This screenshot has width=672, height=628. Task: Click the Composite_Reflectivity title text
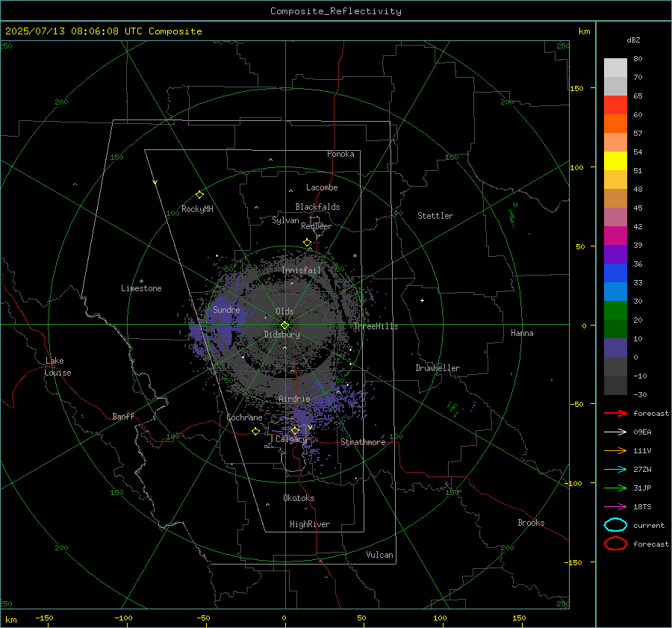[x=336, y=11]
